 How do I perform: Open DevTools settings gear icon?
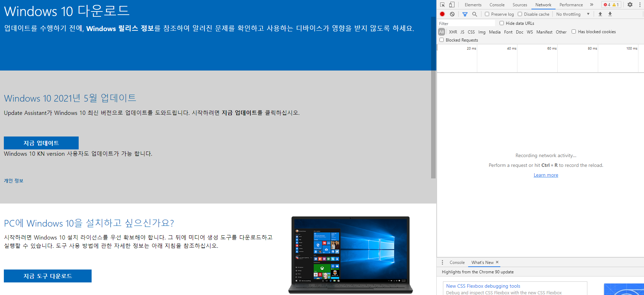(630, 5)
